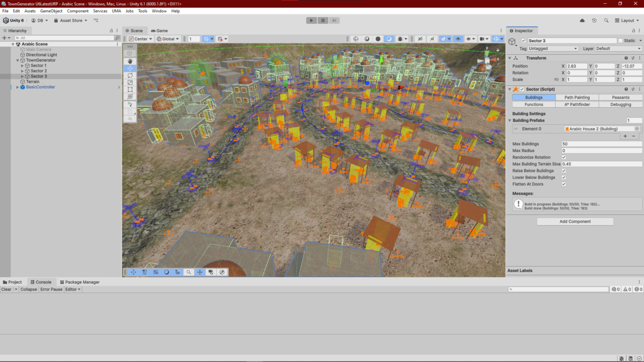Click the lock icon of the Hierarchy panel
This screenshot has width=644, height=362.
click(111, 31)
